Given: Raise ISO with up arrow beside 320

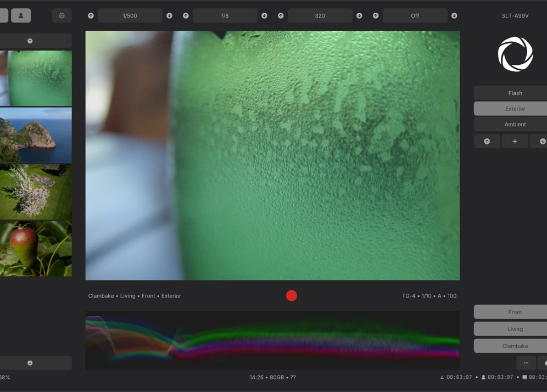Looking at the screenshot, I should pyautogui.click(x=281, y=16).
